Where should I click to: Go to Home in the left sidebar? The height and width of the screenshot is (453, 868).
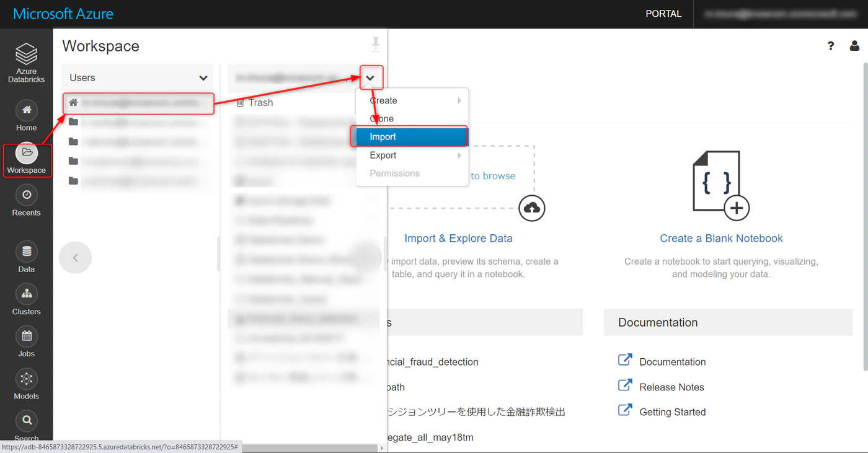coord(26,116)
